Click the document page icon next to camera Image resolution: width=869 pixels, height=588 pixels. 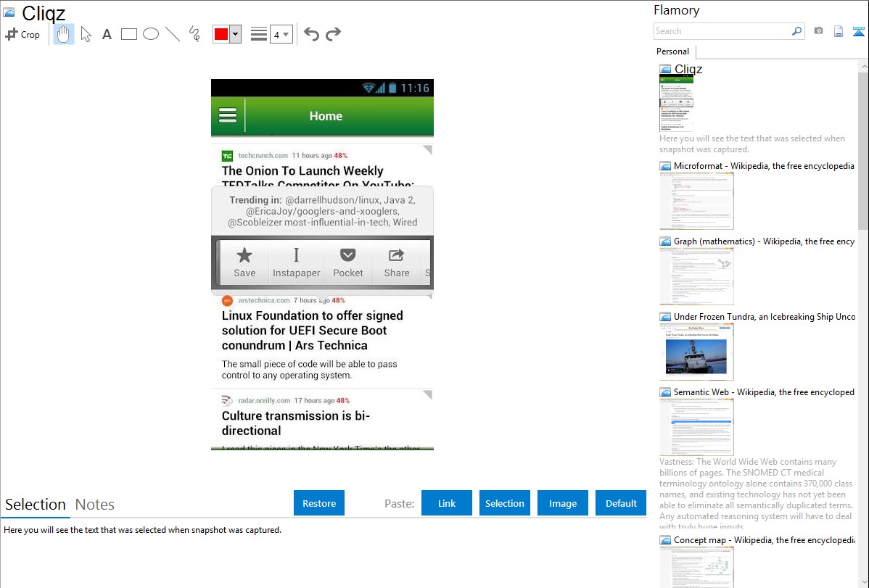click(x=839, y=31)
